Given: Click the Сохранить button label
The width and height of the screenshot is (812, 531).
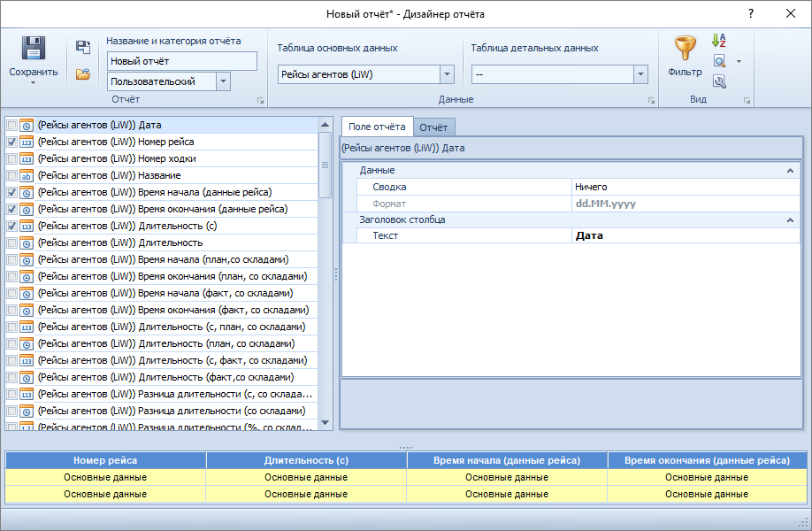Looking at the screenshot, I should point(33,72).
